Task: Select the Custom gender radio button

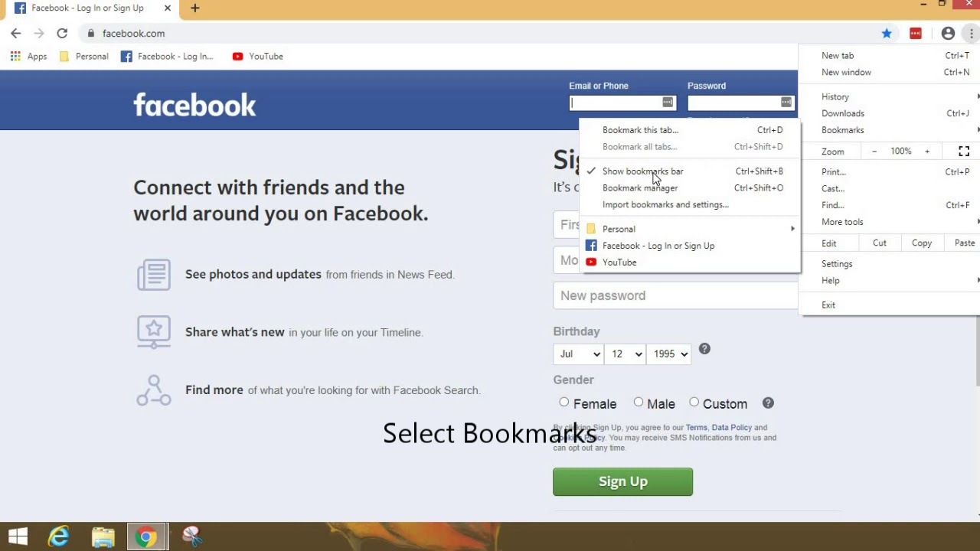Action: click(694, 402)
